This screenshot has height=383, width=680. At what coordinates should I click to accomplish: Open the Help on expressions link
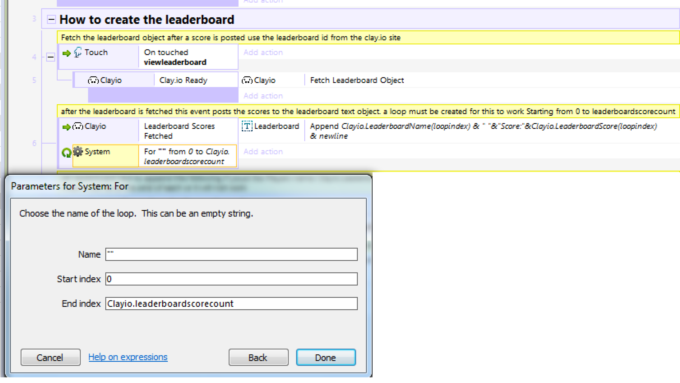click(x=128, y=357)
